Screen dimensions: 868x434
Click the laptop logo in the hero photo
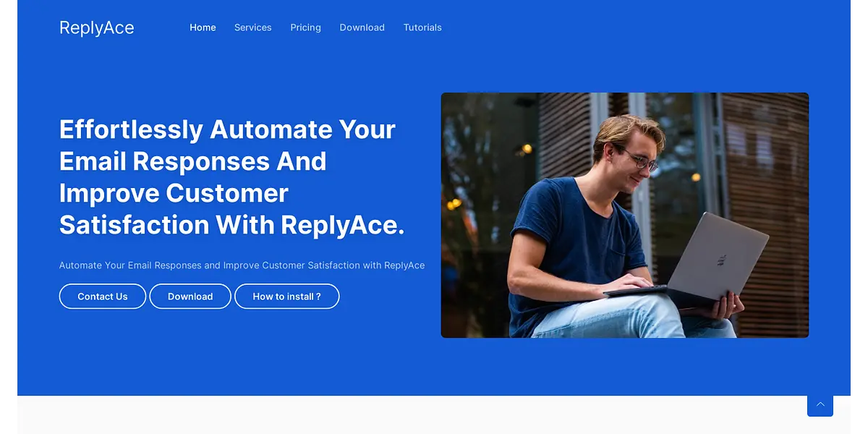tap(721, 260)
